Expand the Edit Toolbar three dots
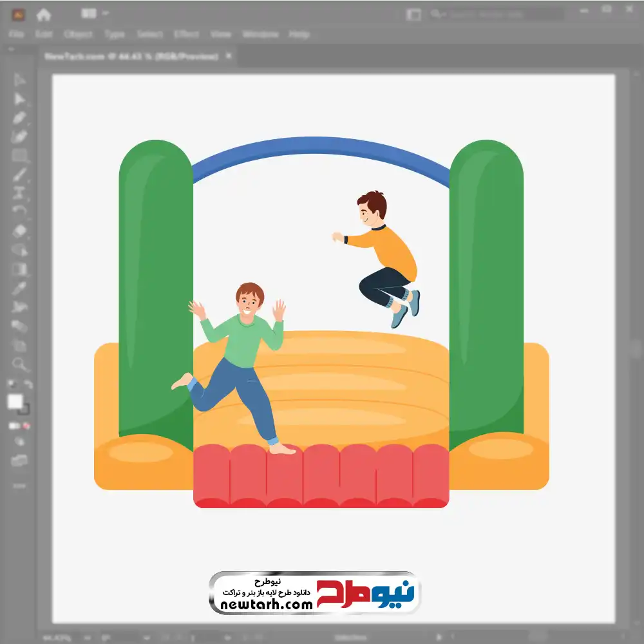The image size is (644, 644). point(19,486)
